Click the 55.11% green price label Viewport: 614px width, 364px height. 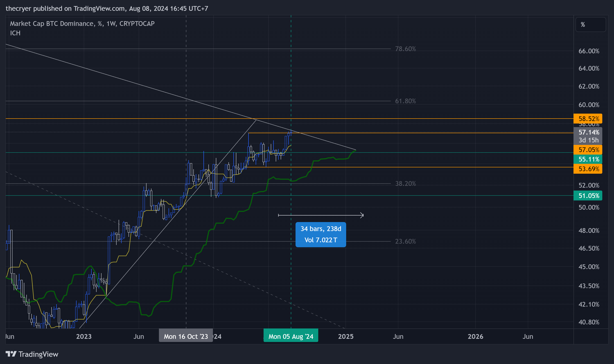[x=588, y=159]
